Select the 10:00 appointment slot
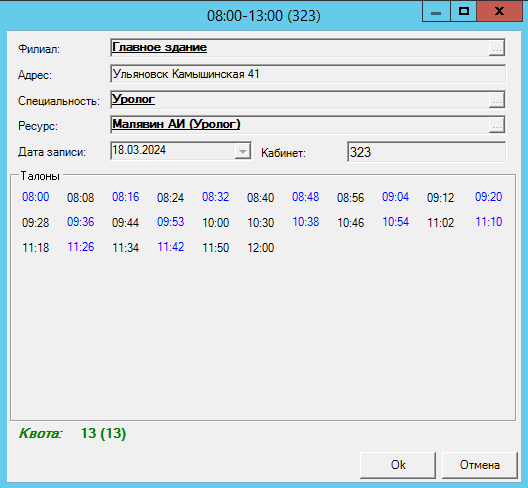Viewport: 528px width, 488px height. 216,223
